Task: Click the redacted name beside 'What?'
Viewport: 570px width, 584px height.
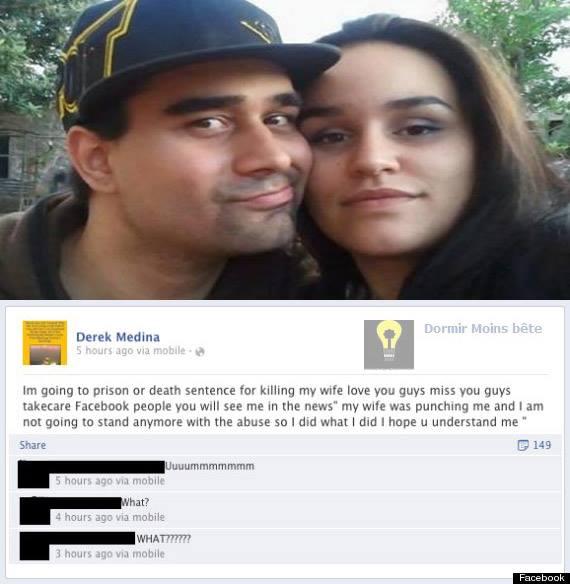Action: point(71,503)
